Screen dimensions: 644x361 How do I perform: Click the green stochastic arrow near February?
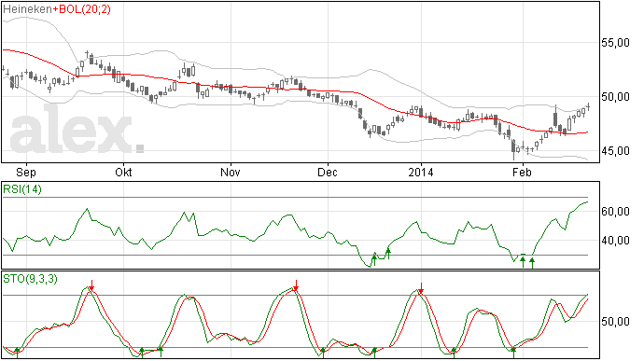tap(513, 353)
